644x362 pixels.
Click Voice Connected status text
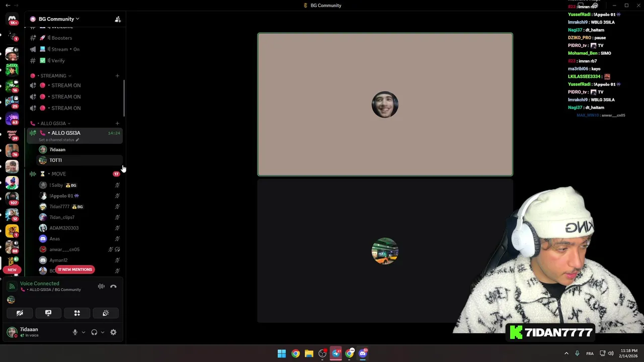tap(39, 284)
